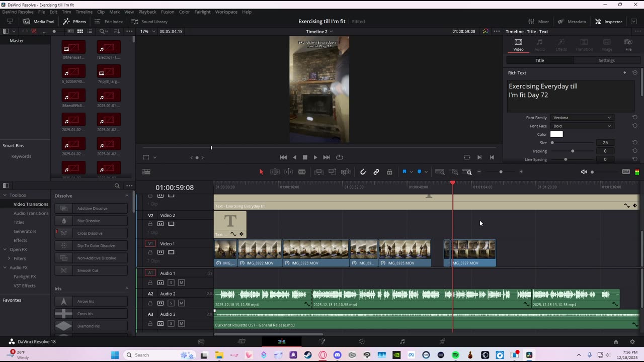Select the red arrow Selection Mode tool

tap(261, 172)
